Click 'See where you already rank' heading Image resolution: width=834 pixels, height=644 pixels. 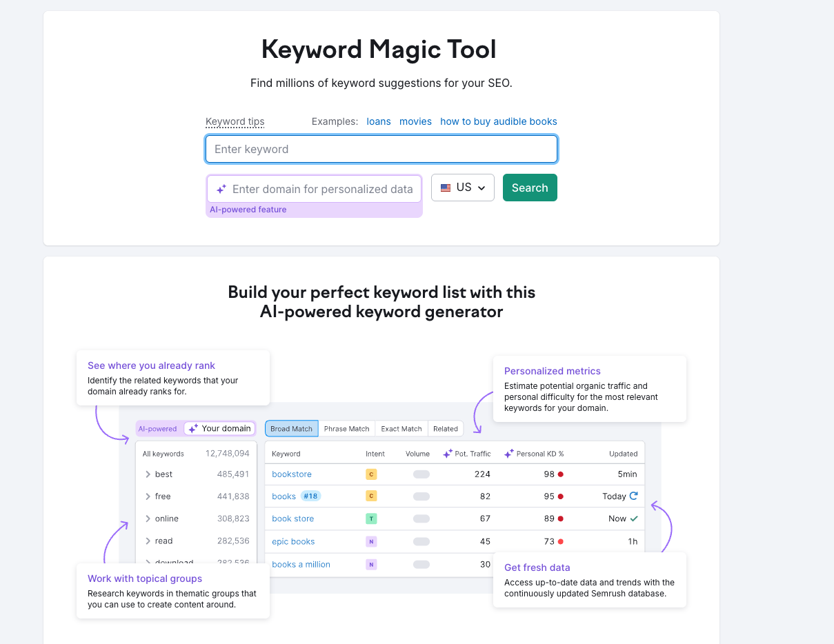click(151, 365)
